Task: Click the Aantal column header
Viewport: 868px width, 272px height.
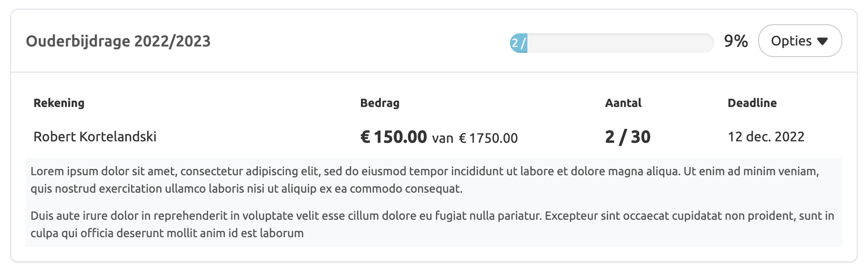Action: [623, 103]
